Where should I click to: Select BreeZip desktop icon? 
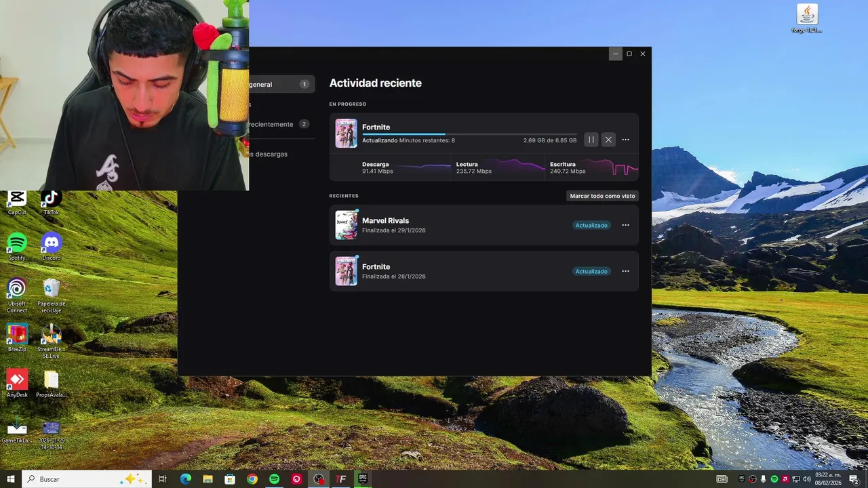pos(17,338)
